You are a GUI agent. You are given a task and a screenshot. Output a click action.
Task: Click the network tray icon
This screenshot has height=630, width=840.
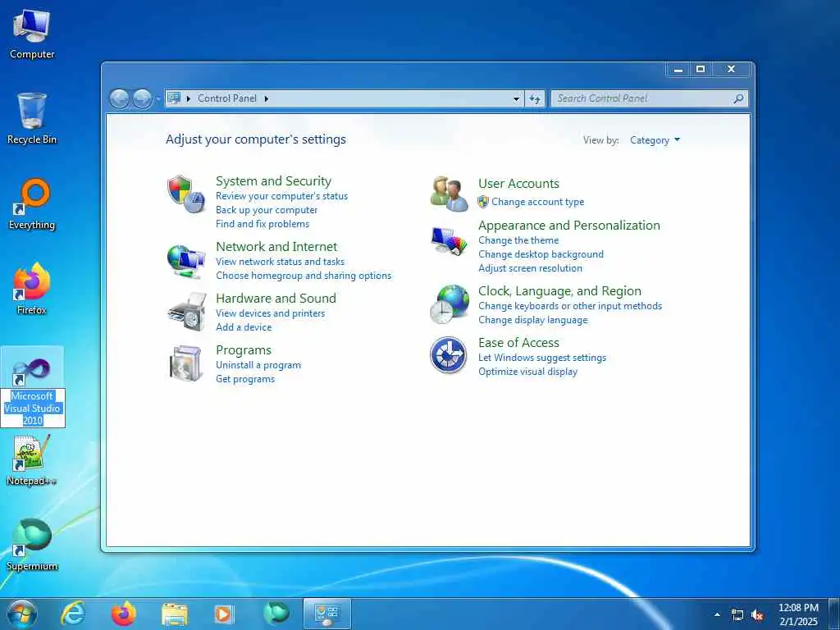point(737,615)
